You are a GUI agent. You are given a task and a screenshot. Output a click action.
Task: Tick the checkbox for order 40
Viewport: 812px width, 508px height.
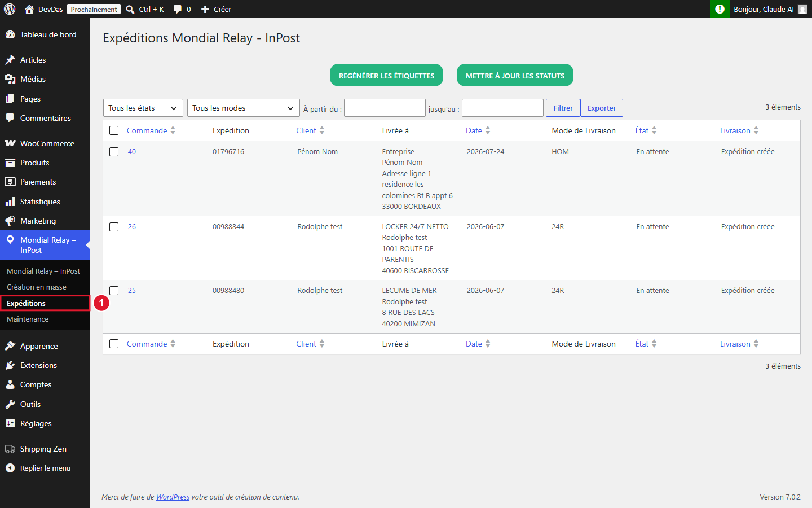click(114, 152)
